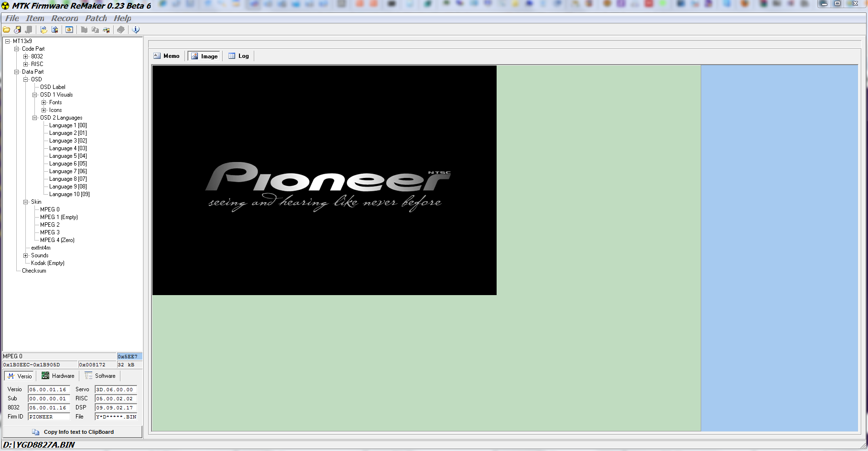Select extfnt4m tree item

click(41, 248)
